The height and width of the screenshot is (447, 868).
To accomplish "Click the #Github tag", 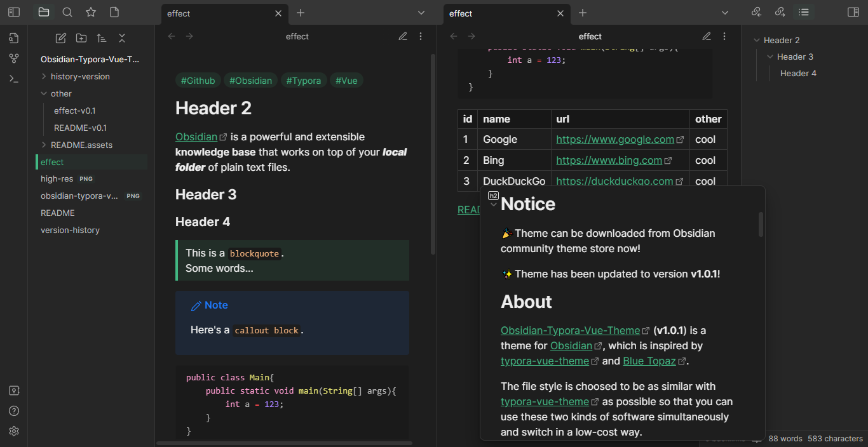I will pyautogui.click(x=198, y=81).
